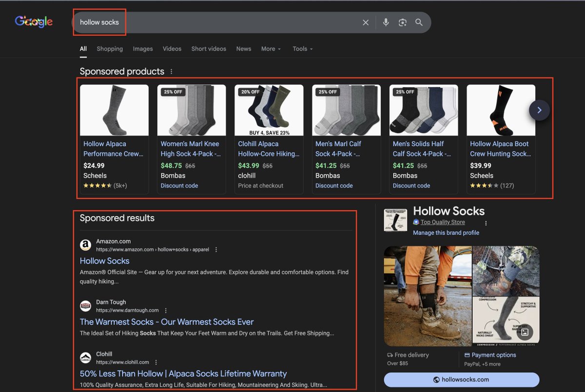Expand the More dropdown
The image size is (585, 392).
pos(271,49)
